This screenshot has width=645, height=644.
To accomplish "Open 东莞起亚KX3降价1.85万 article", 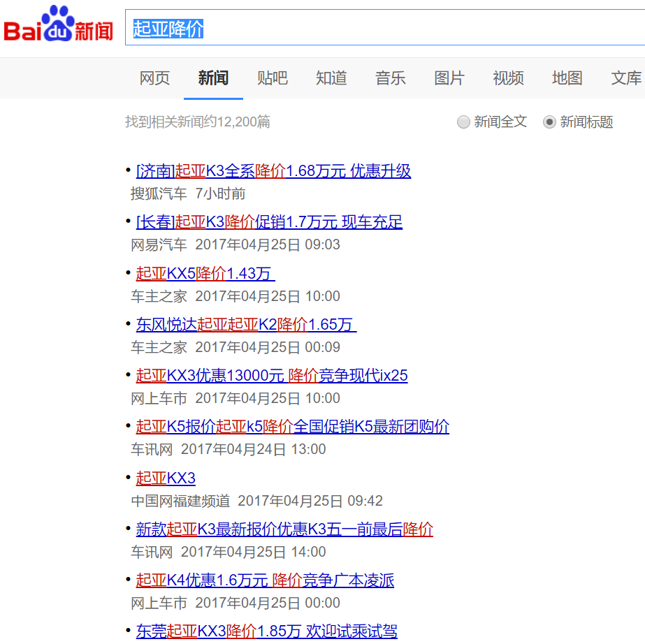I will click(x=266, y=631).
